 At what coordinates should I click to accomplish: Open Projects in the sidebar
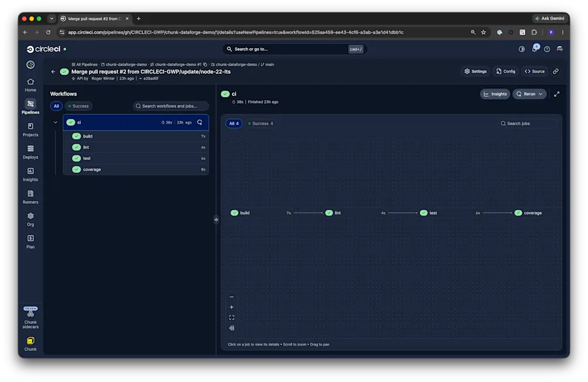click(30, 129)
